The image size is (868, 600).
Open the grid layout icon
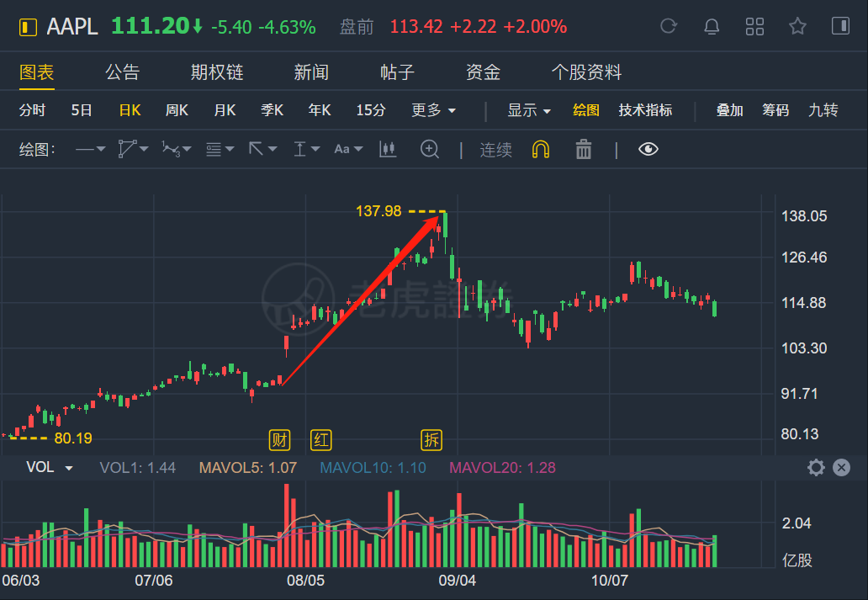click(754, 26)
